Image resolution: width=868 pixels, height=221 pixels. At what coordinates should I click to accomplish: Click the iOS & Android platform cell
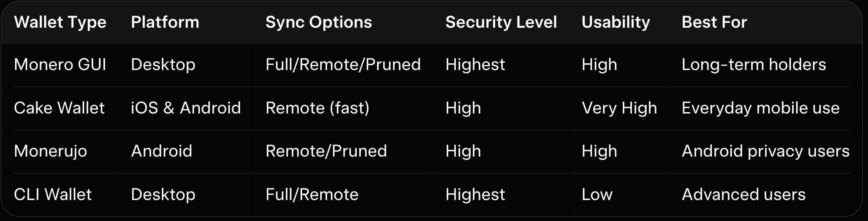coord(186,108)
